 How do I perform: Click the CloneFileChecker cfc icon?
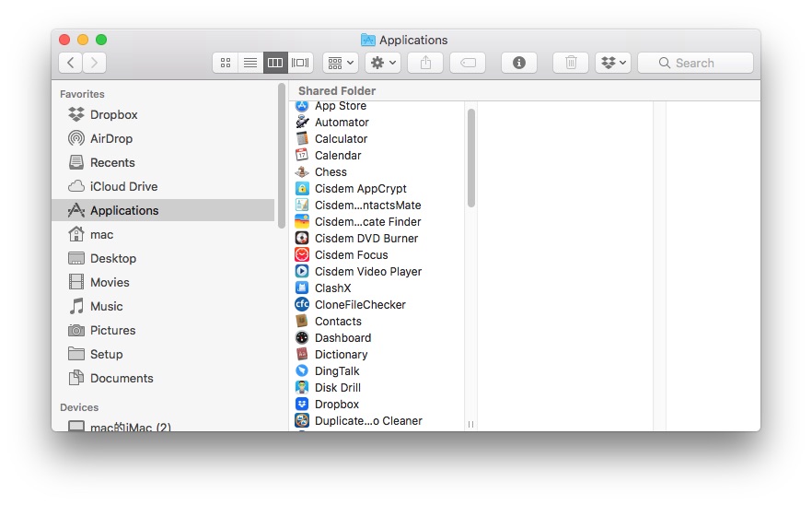302,304
